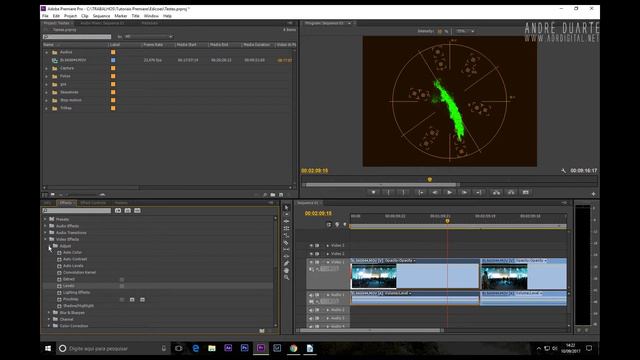Viewport: 640px width, 360px height.
Task: Mute the Audio 1 track speaker
Action: 311,295
